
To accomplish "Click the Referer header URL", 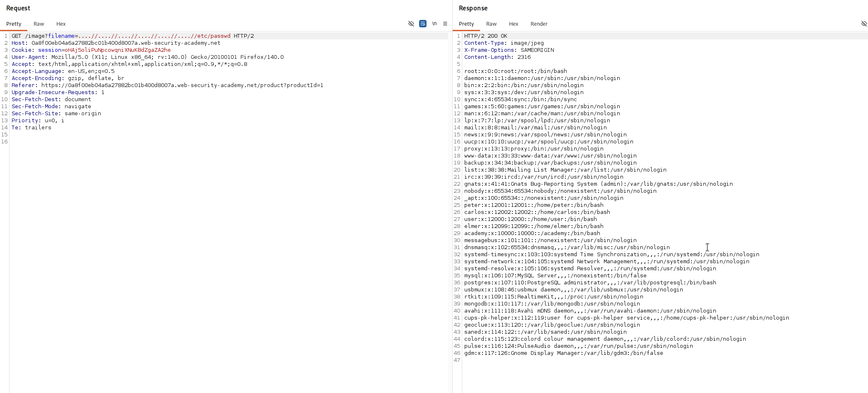I will [x=182, y=85].
